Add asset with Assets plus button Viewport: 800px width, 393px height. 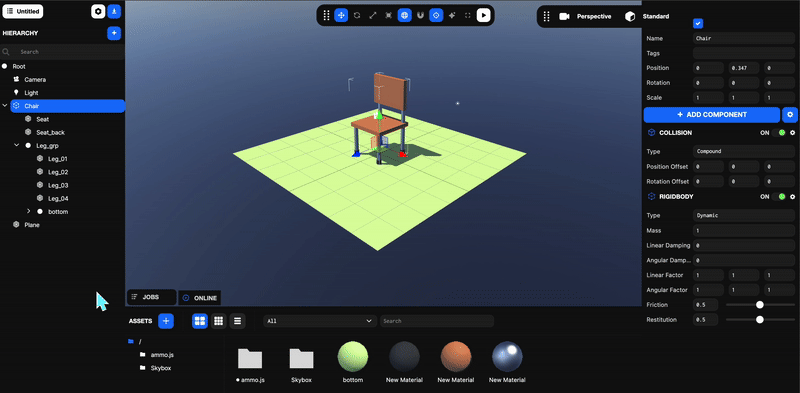point(166,321)
